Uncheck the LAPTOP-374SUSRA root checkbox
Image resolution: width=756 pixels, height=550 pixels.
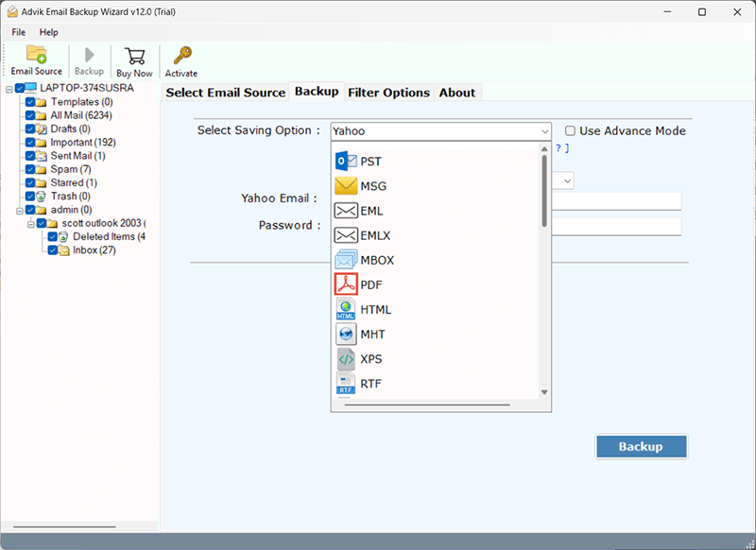20,88
